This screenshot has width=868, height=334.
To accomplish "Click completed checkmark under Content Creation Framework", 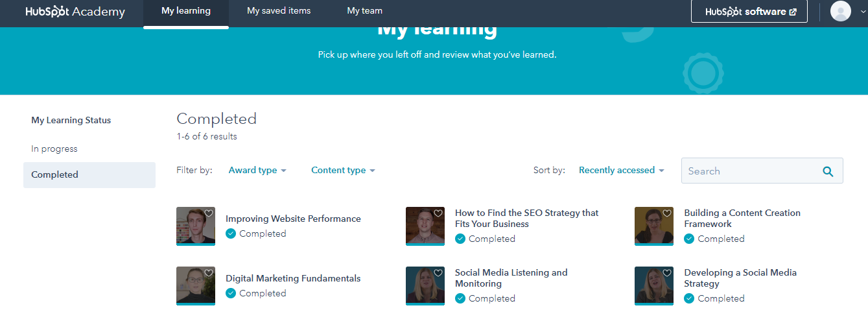I will (x=689, y=239).
